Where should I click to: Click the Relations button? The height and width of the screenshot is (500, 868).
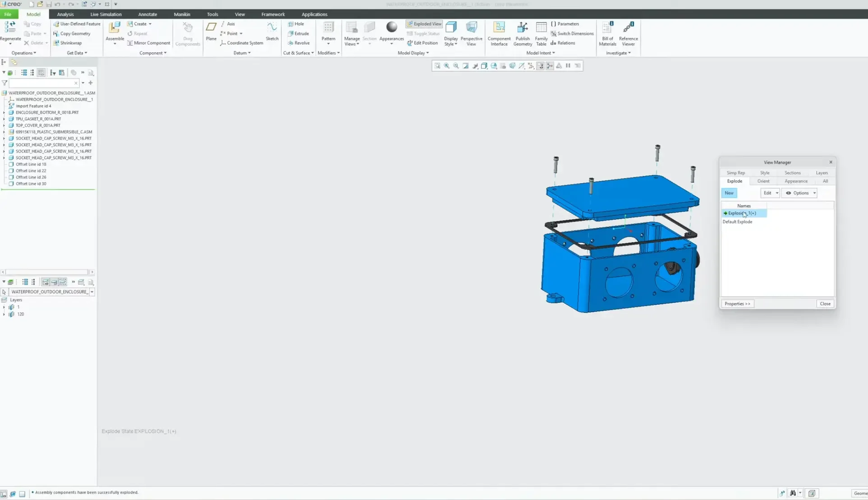tap(563, 43)
